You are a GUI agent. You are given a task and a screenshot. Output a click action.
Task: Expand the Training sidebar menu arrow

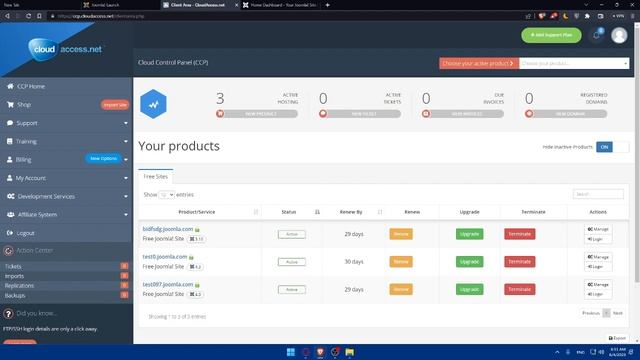[126, 141]
